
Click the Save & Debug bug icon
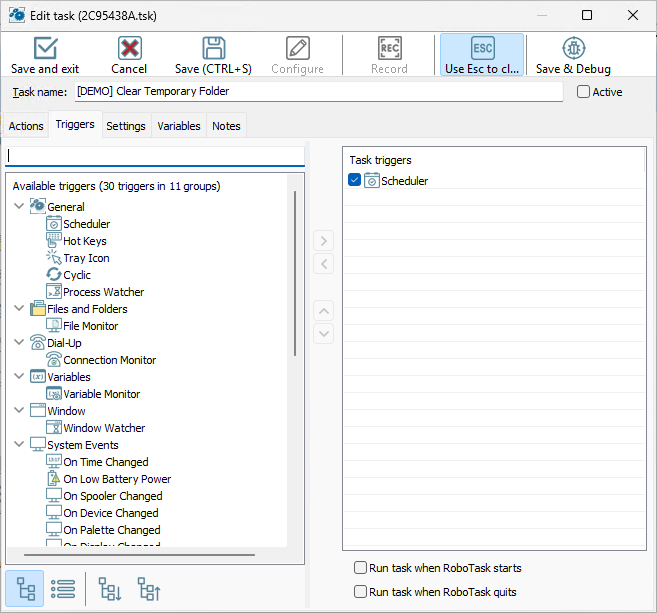(x=573, y=49)
